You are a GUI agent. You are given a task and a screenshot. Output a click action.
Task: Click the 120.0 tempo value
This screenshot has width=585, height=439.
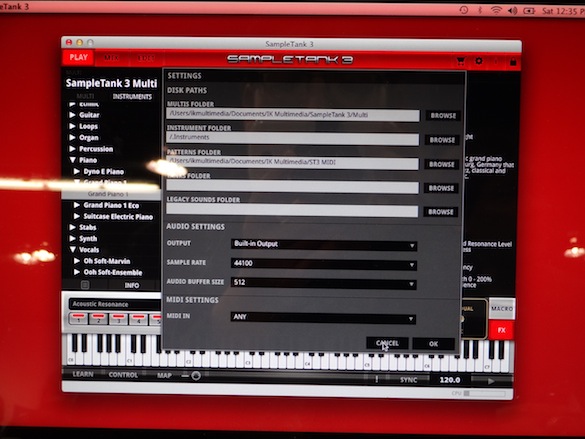pos(450,380)
